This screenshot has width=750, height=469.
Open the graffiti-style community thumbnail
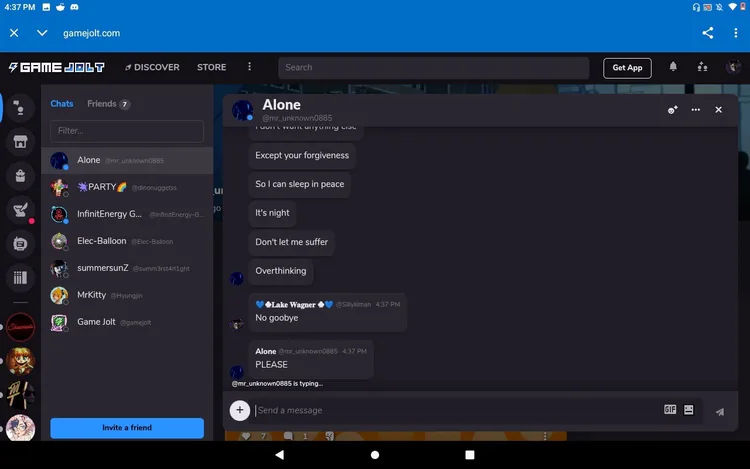click(x=20, y=395)
